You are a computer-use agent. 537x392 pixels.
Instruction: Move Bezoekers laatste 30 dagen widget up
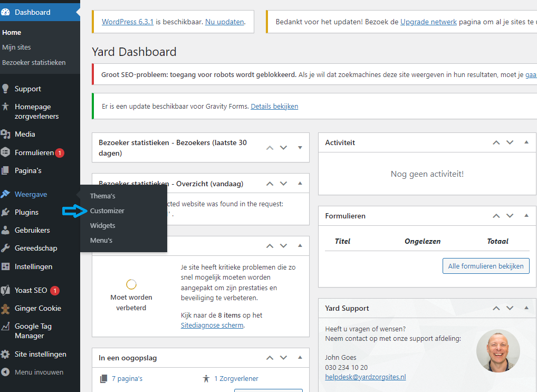point(270,148)
